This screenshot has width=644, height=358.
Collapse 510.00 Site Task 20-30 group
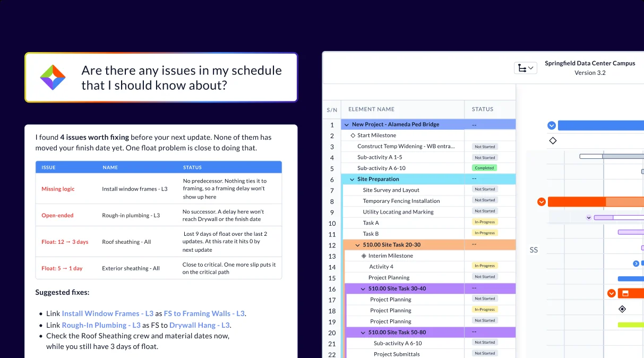(x=357, y=245)
